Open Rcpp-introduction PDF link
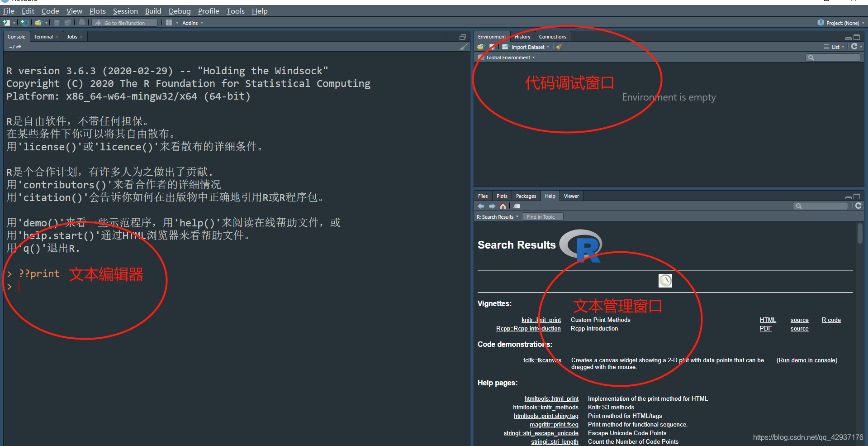868x446 pixels. click(766, 329)
